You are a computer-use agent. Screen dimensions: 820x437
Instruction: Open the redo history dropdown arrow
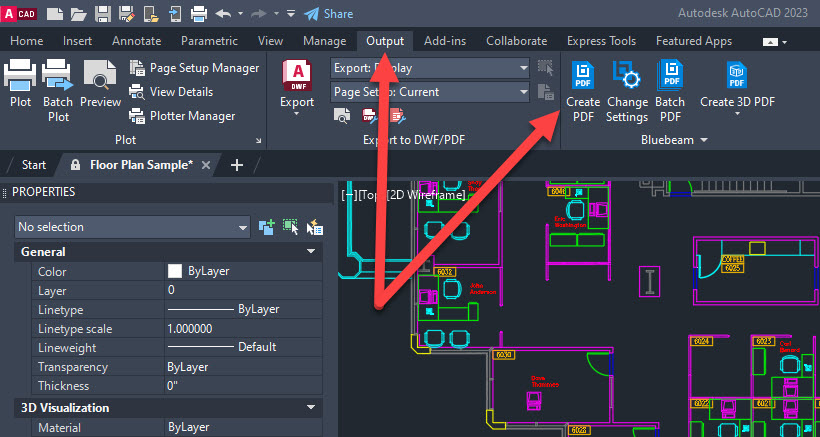276,14
